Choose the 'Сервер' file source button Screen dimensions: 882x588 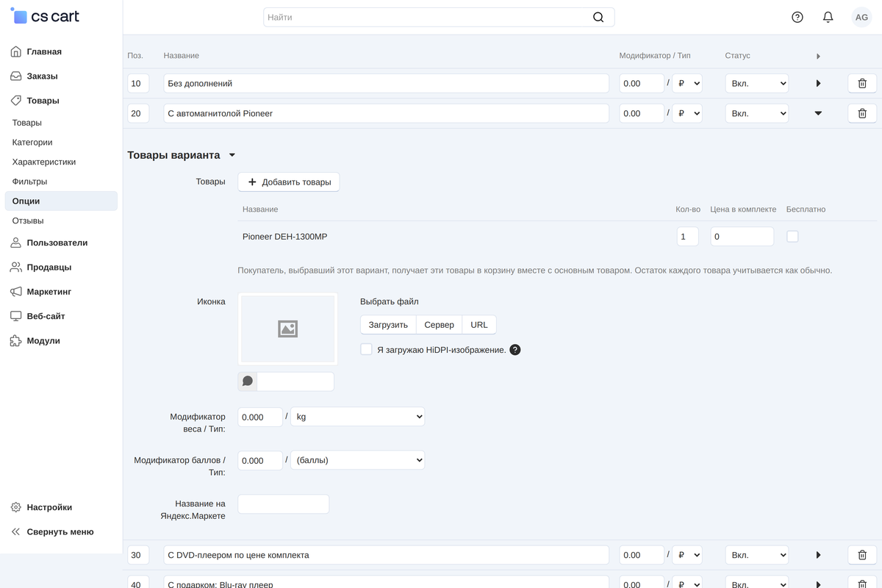click(x=439, y=325)
